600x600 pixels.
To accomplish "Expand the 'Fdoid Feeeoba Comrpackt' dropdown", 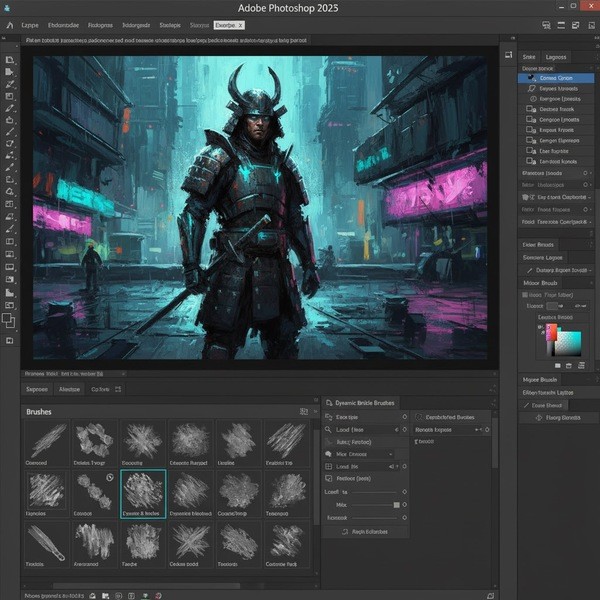I will 590,222.
